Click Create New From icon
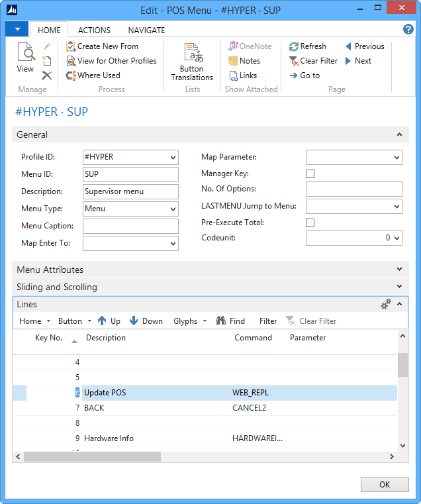The image size is (421, 504). (x=71, y=46)
